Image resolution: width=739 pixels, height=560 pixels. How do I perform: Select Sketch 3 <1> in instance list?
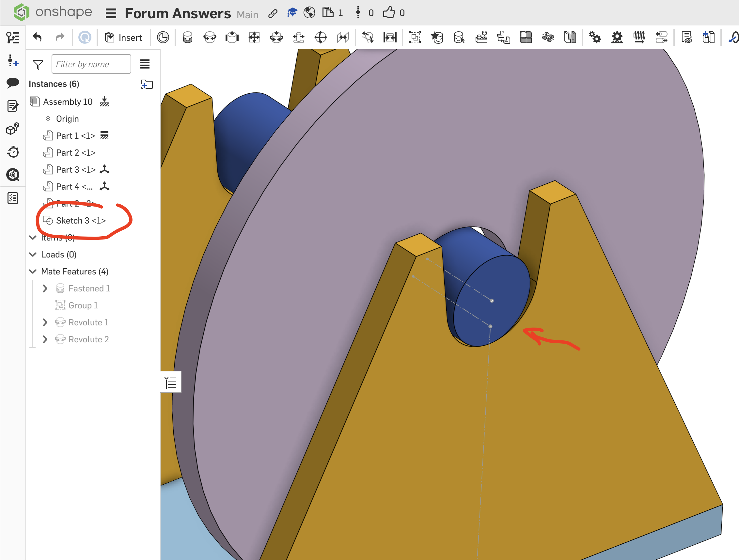[81, 220]
